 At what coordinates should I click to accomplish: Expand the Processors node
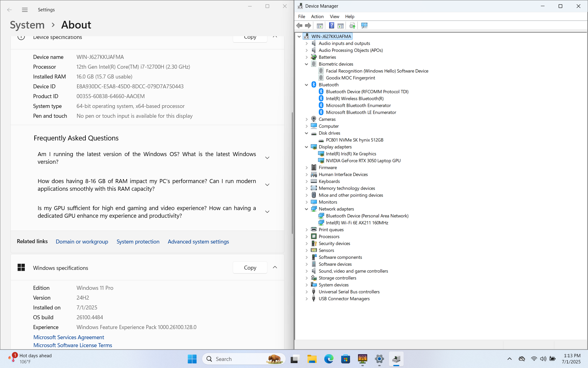[307, 236]
